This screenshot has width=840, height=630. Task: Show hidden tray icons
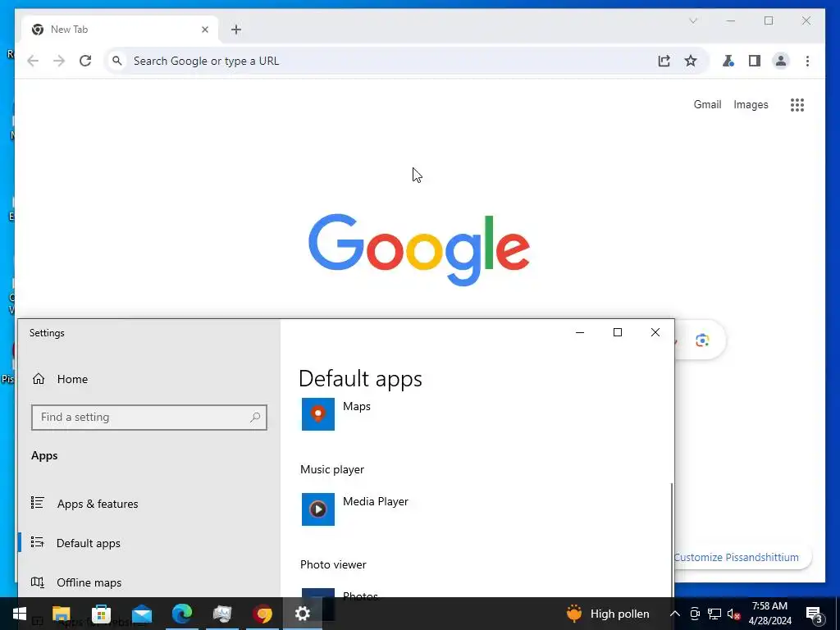(x=675, y=614)
